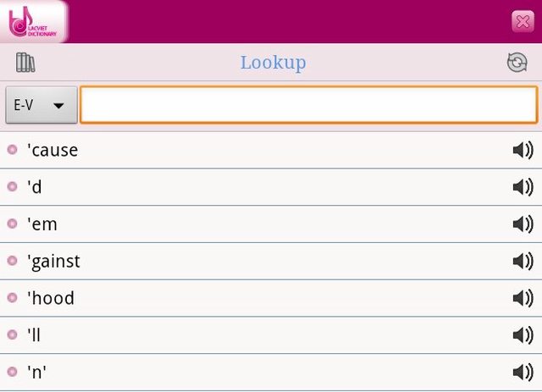Open the dictionary library books icon
Screen dimensions: 542x392
point(25,63)
